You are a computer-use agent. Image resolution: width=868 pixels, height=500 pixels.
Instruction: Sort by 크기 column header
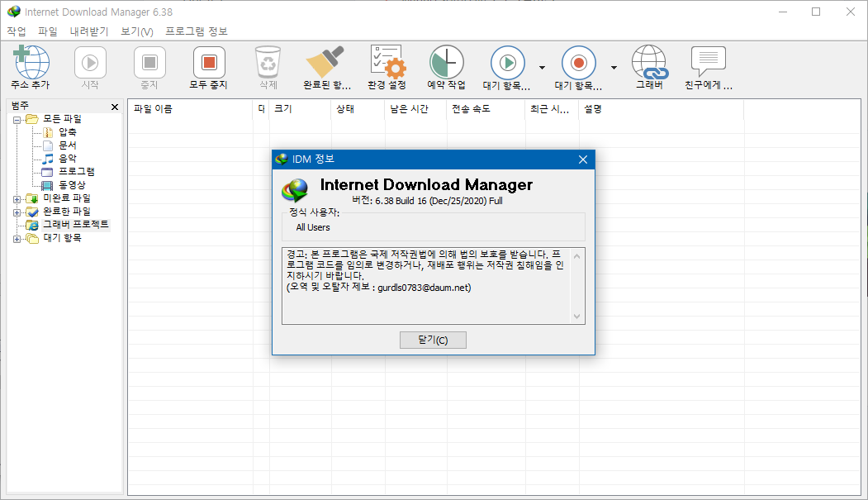click(300, 109)
